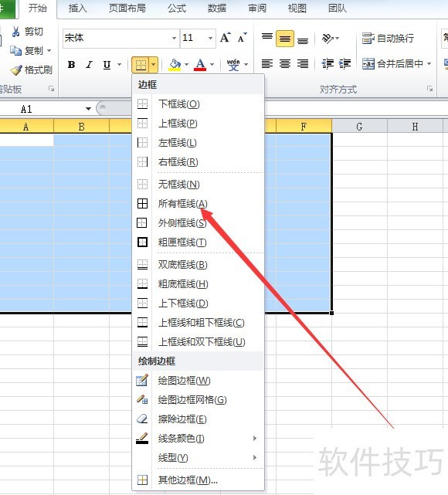
Task: Click the Increase font size icon
Action: [226, 38]
